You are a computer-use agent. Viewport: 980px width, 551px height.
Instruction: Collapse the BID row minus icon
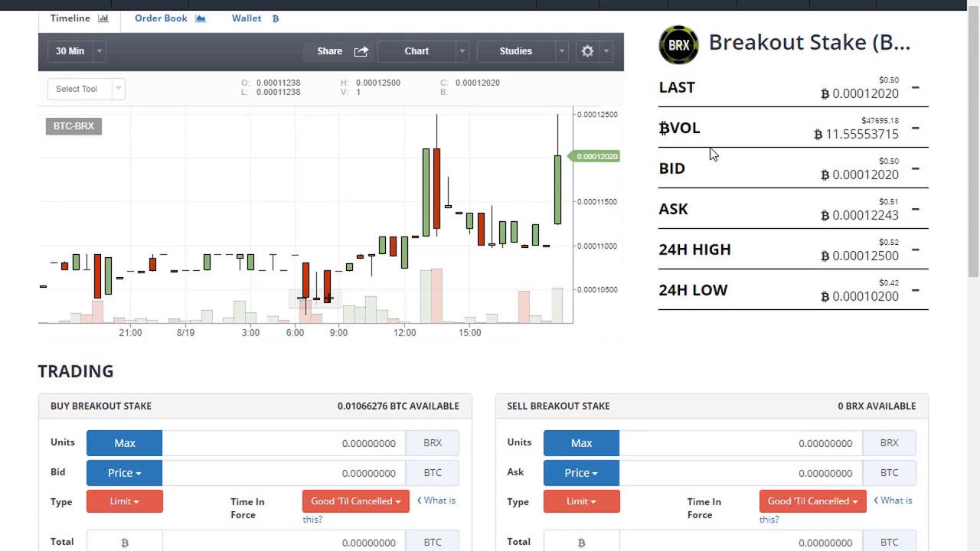coord(915,169)
